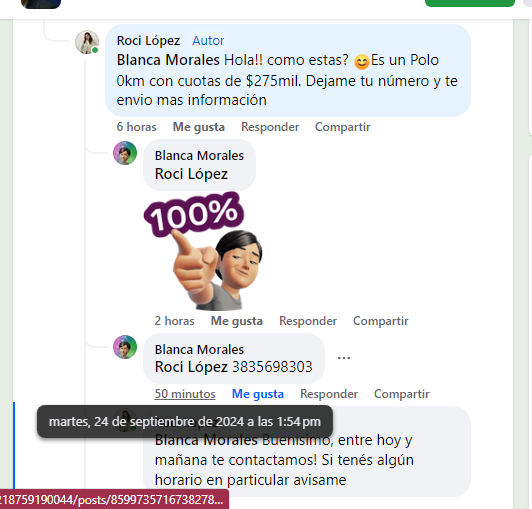The image size is (532, 509).
Task: Like Blanca Morales' sticker comment
Action: (237, 321)
